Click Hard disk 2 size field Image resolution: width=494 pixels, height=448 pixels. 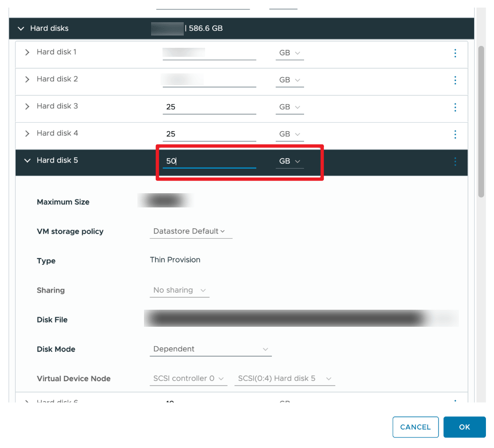pos(209,80)
